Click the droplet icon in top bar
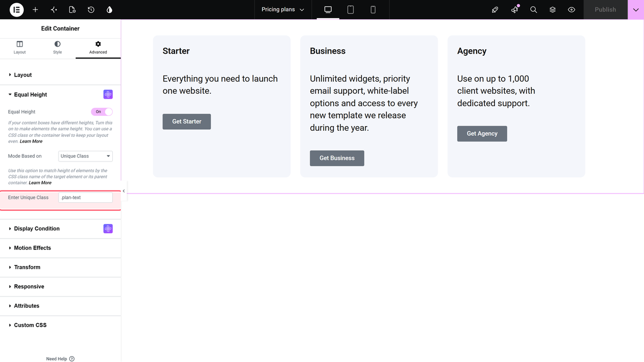The image size is (644, 362). tap(110, 10)
